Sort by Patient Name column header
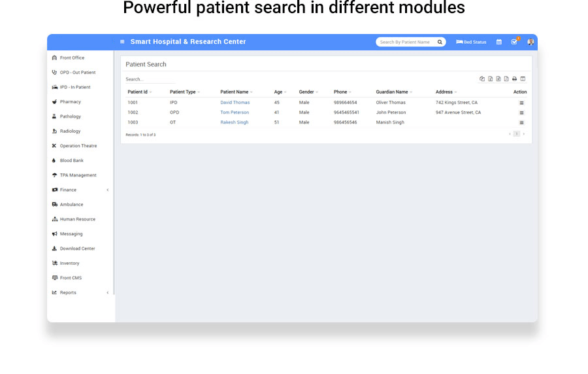The height and width of the screenshot is (374, 588). 236,92
